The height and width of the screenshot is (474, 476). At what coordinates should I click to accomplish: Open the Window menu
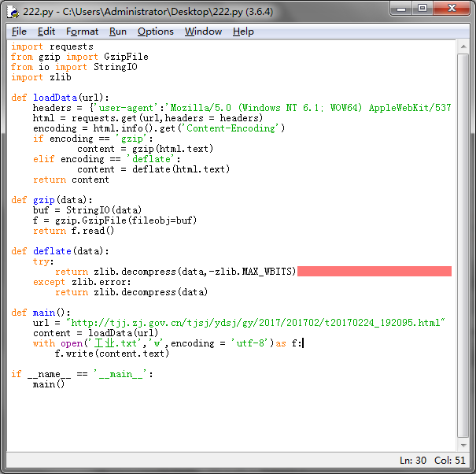[x=203, y=31]
